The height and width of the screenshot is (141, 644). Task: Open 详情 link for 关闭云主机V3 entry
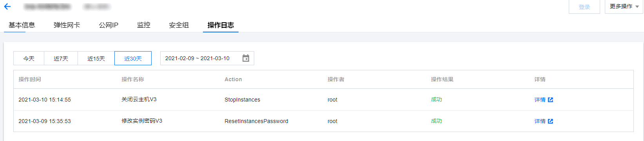[x=540, y=100]
